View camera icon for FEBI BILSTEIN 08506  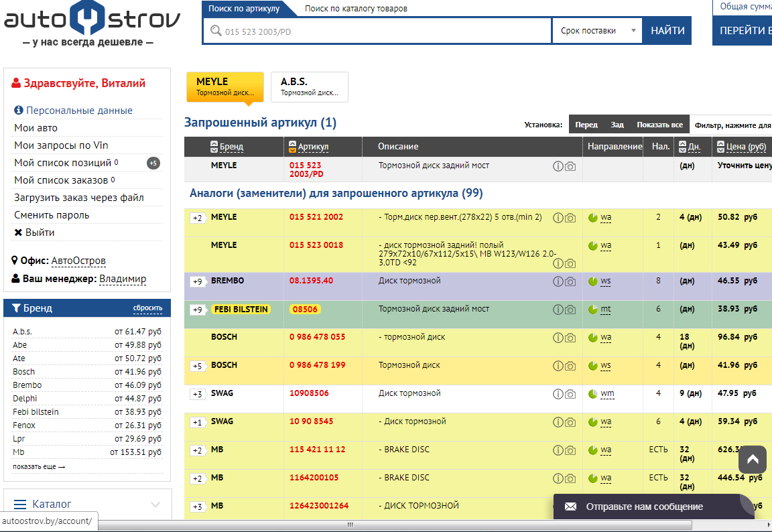[x=570, y=310]
